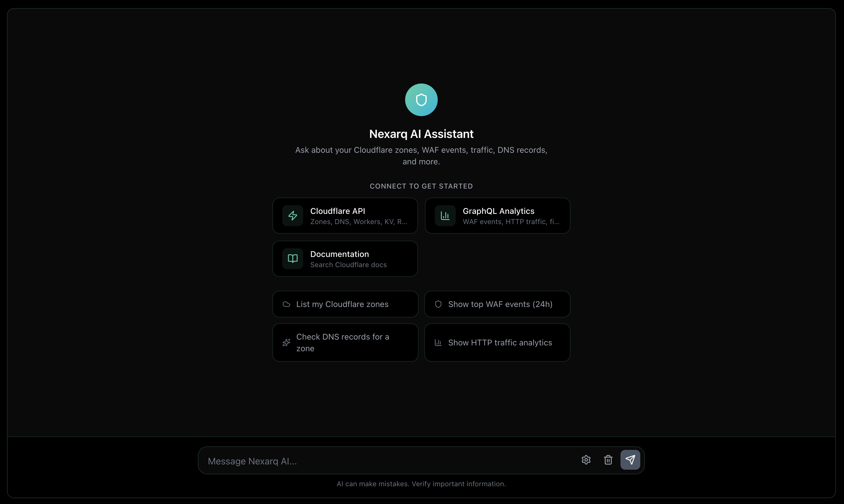The width and height of the screenshot is (844, 504).
Task: Click the AI can make mistakes disclaimer
Action: [x=421, y=484]
